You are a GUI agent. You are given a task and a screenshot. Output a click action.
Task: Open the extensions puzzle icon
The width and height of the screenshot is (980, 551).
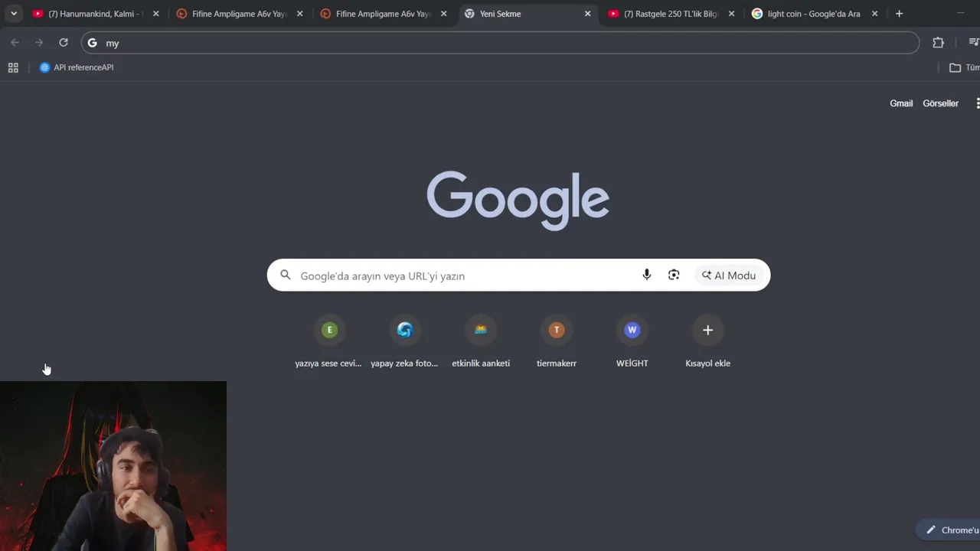[938, 43]
